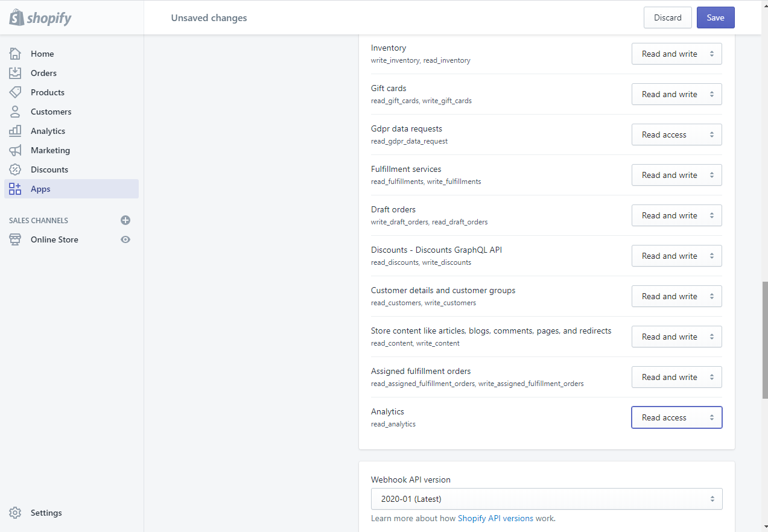
Task: Click the Products tag icon
Action: [15, 92]
